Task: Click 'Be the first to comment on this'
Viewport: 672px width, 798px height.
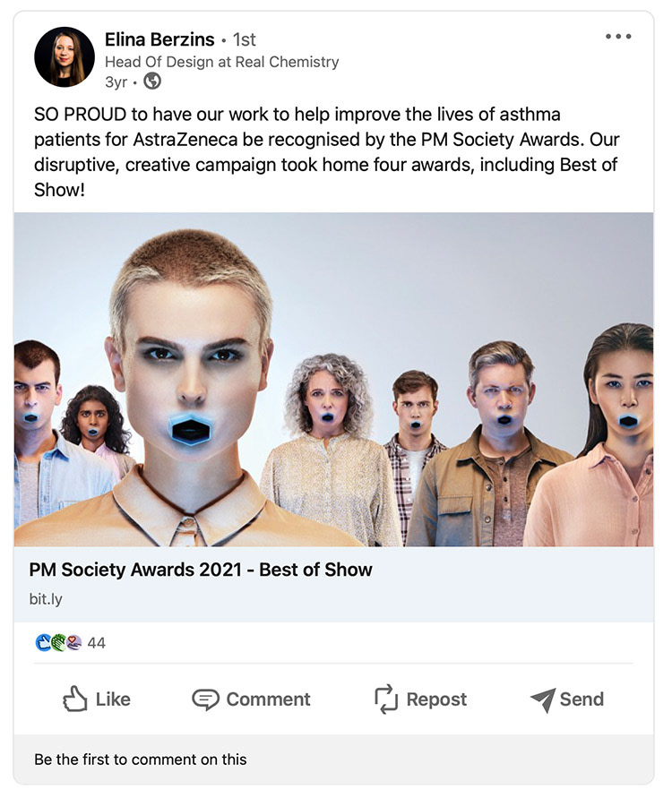Action: [x=141, y=759]
